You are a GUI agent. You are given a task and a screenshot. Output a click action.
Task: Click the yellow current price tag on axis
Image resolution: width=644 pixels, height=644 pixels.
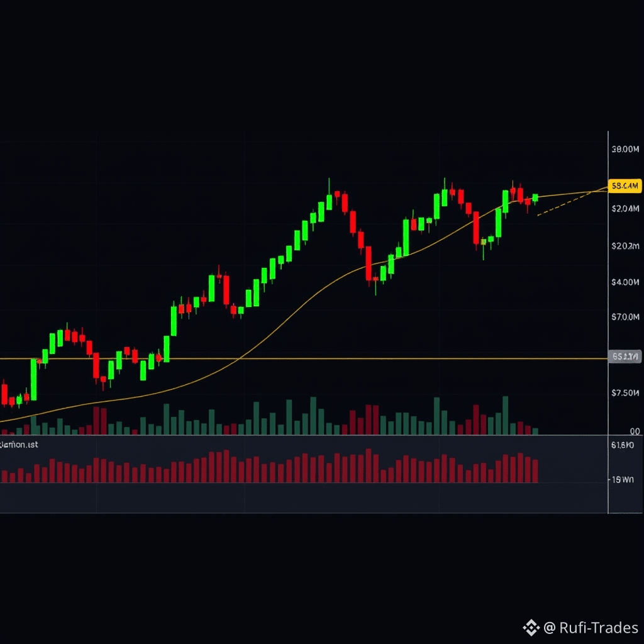tap(625, 186)
